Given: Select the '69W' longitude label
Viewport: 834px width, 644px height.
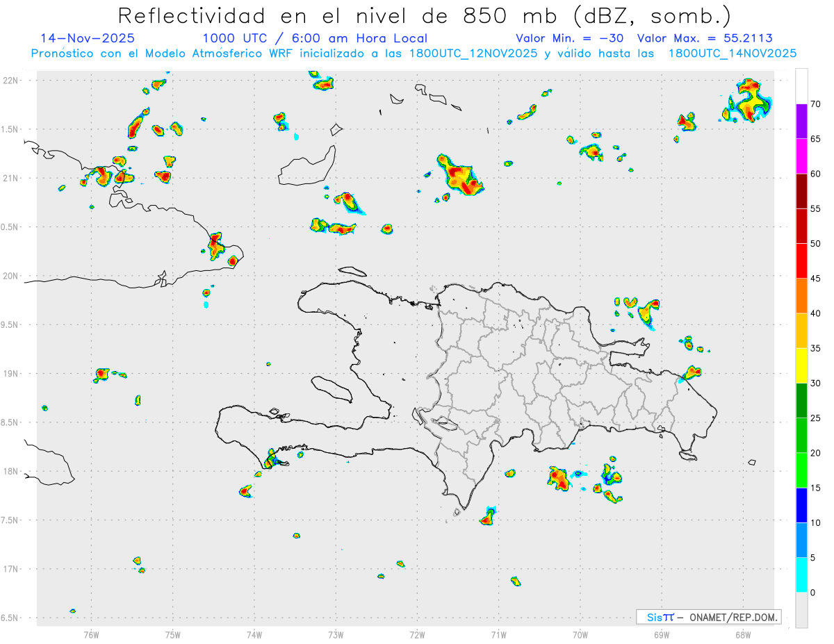Looking at the screenshot, I should 662,634.
